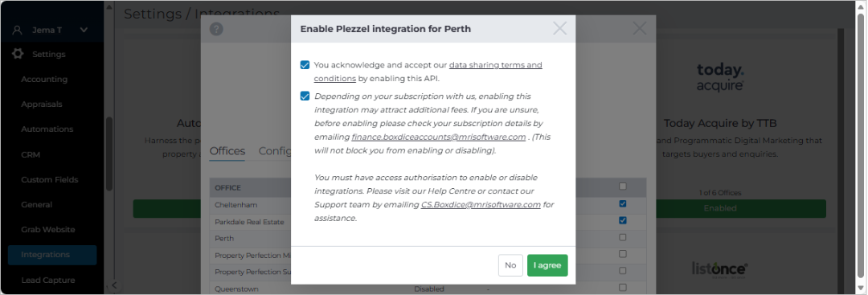868x295 pixels.
Task: Open Automations in the settings sidebar
Action: (47, 129)
